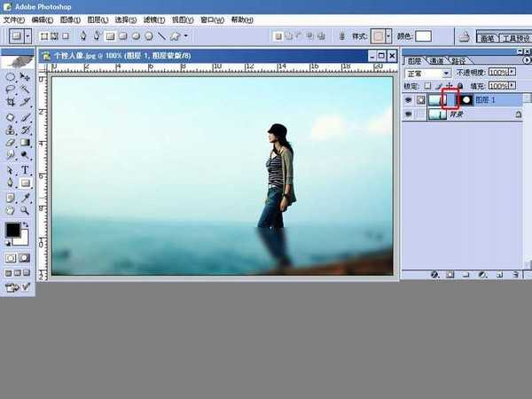Screen dimensions: 532x399
Task: Open 编辑 menu
Action: (x=42, y=20)
